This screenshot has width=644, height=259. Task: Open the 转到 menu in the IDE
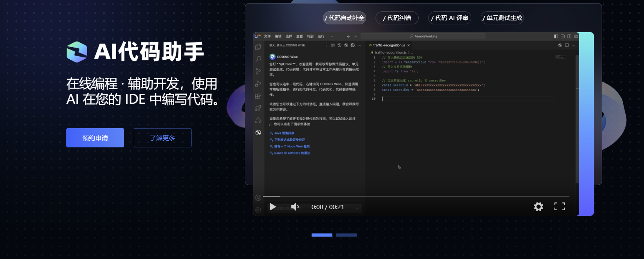coord(310,36)
